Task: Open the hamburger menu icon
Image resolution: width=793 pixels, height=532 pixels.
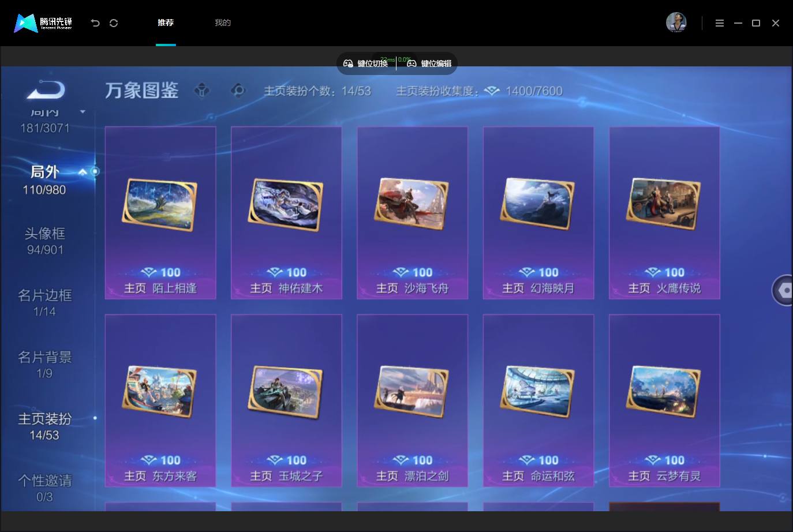Action: tap(720, 23)
